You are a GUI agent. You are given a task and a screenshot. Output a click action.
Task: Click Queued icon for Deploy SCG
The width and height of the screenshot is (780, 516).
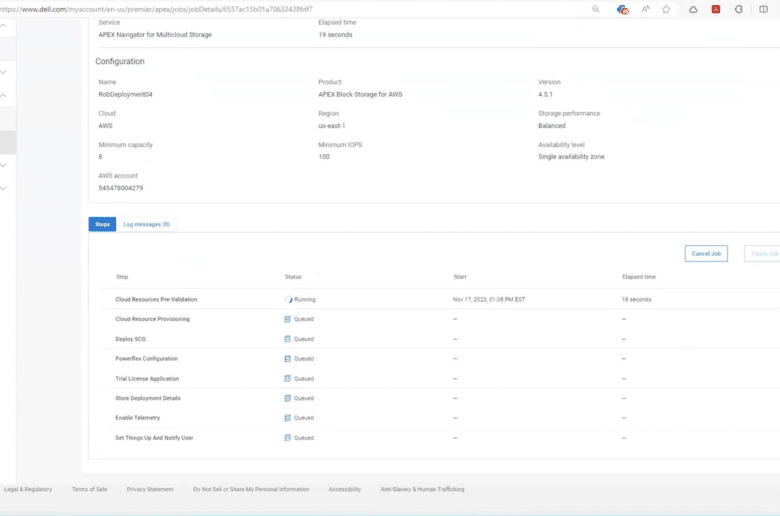tap(288, 339)
